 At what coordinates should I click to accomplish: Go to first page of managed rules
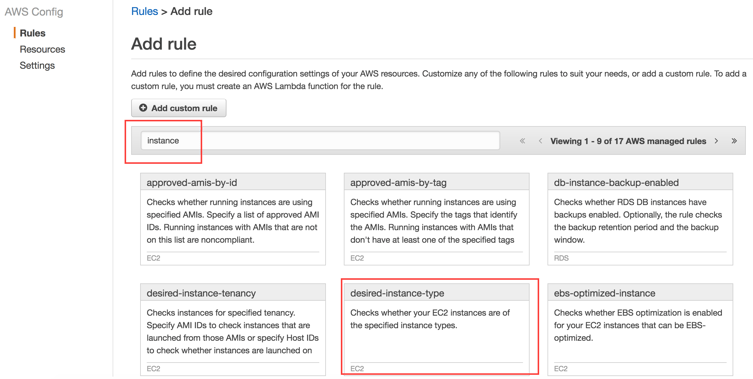(x=522, y=141)
